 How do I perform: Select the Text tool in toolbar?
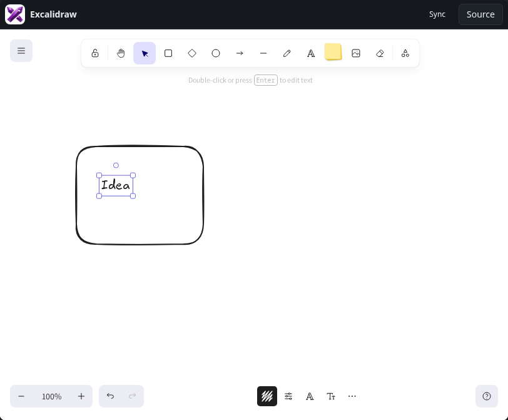311,53
